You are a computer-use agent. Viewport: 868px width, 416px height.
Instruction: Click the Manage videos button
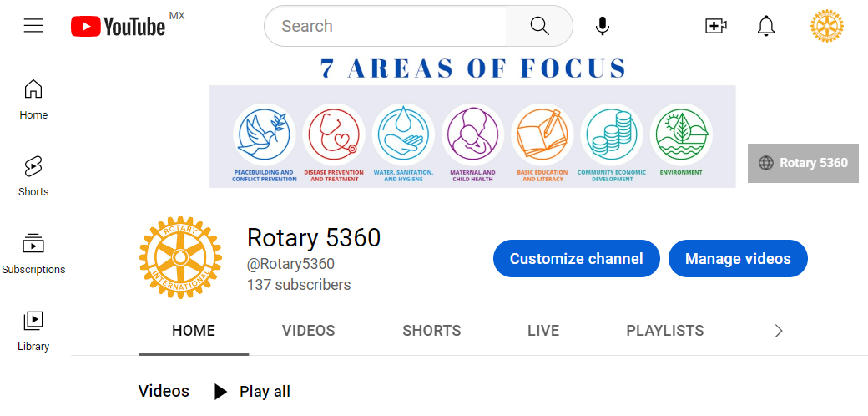tap(738, 259)
